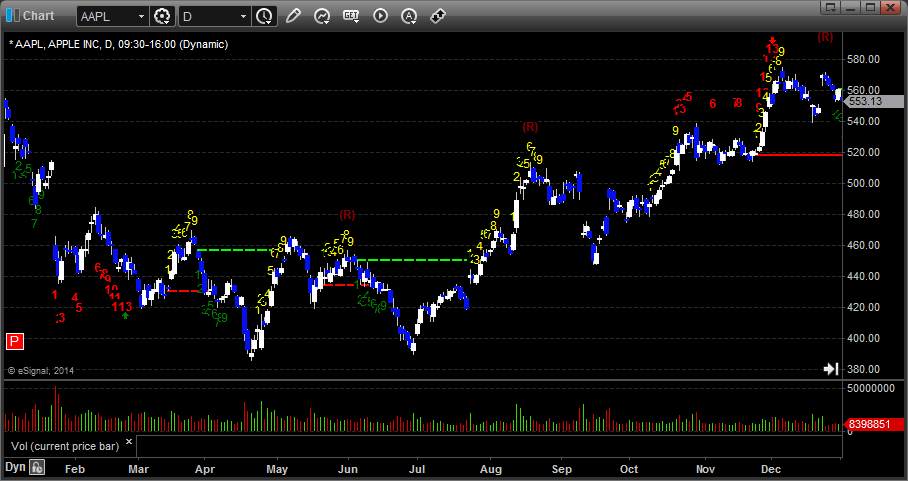Viewport: 908px width, 481px height.
Task: Click the Sep label on time axis
Action: 562,469
